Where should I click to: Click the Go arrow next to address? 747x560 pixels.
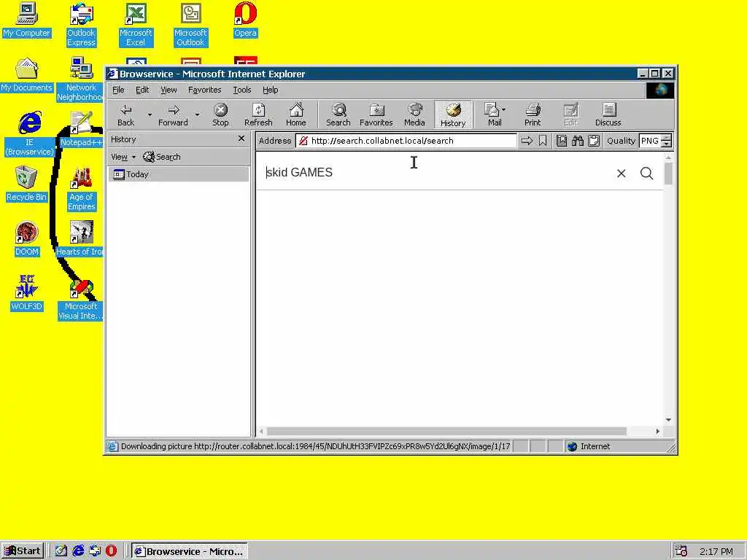527,141
